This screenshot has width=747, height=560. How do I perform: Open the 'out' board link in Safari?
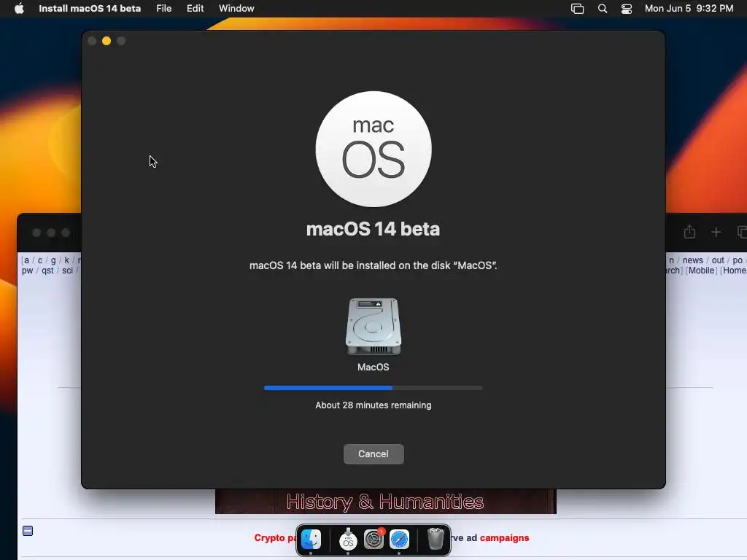click(x=718, y=260)
